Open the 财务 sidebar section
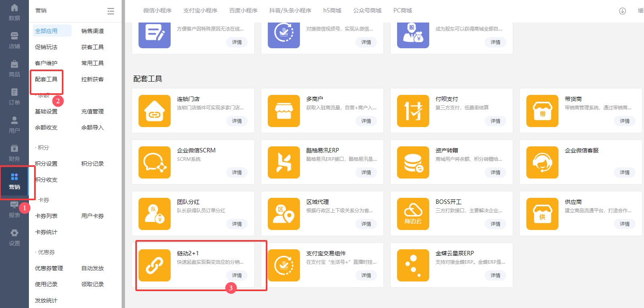 tap(14, 153)
